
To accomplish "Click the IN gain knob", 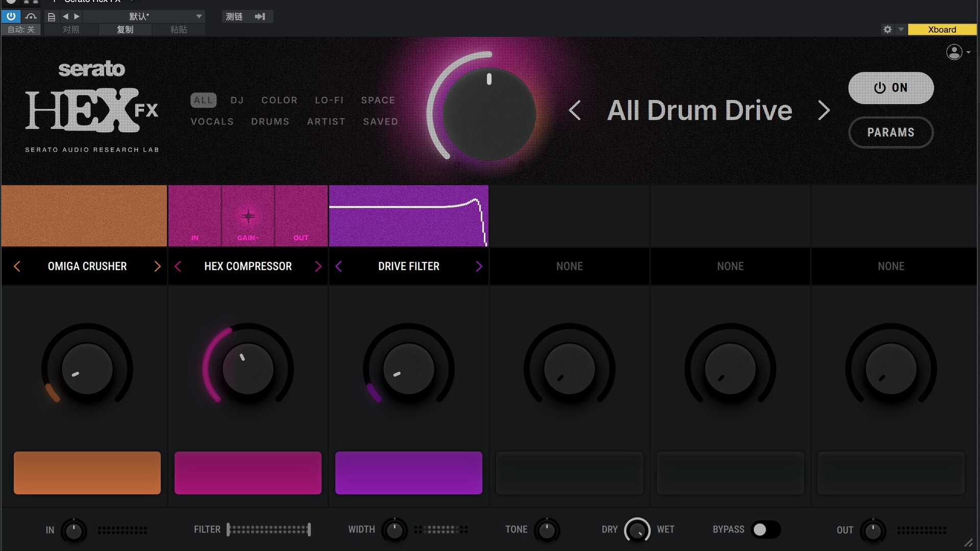I will coord(73,531).
